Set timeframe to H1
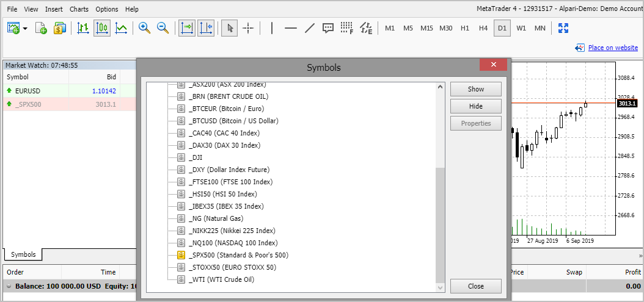 tap(465, 28)
